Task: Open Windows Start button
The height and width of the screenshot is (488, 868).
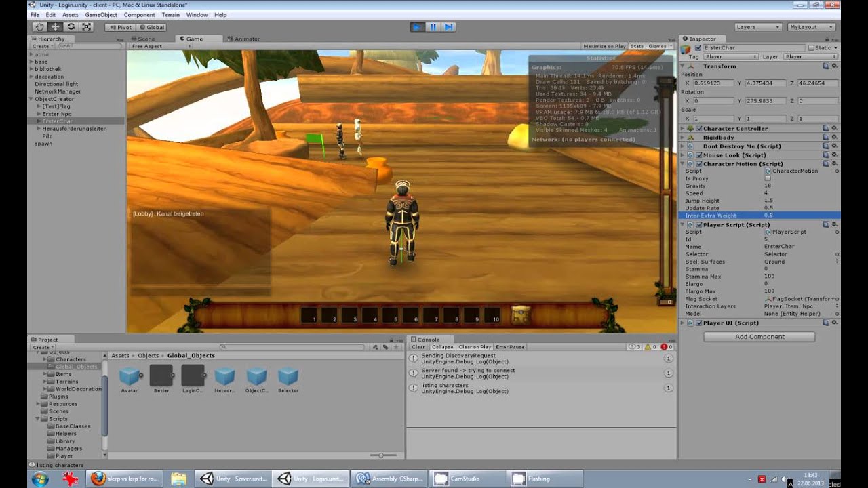Action: [x=39, y=479]
